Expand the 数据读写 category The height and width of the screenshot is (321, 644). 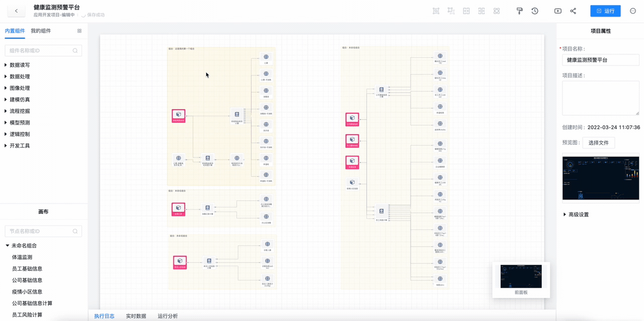click(x=20, y=65)
